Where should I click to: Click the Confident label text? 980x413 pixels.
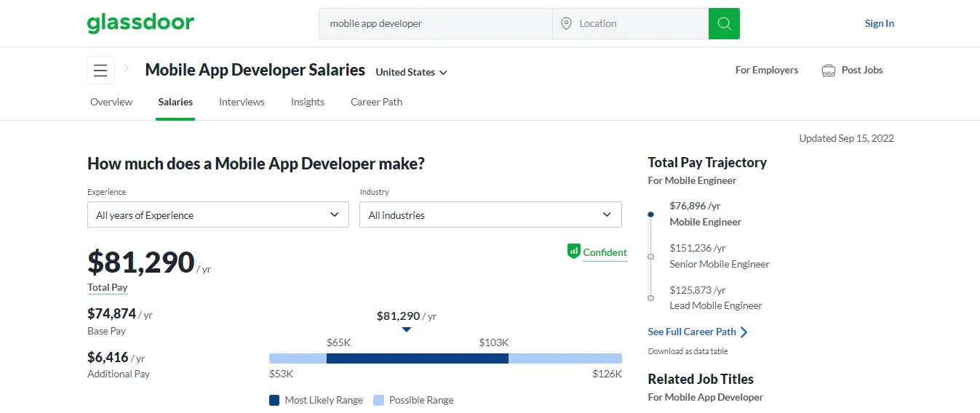605,252
